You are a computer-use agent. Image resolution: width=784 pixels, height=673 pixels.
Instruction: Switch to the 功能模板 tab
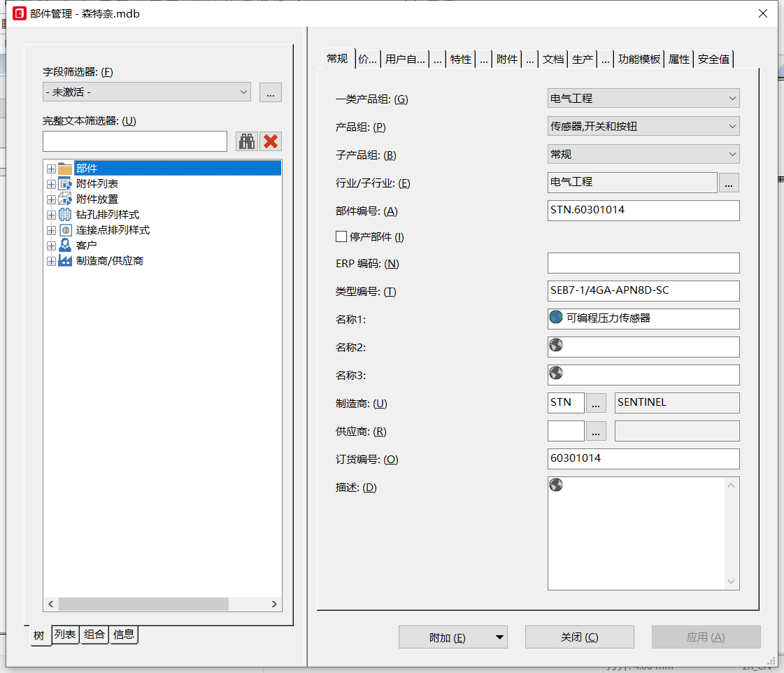pyautogui.click(x=639, y=59)
